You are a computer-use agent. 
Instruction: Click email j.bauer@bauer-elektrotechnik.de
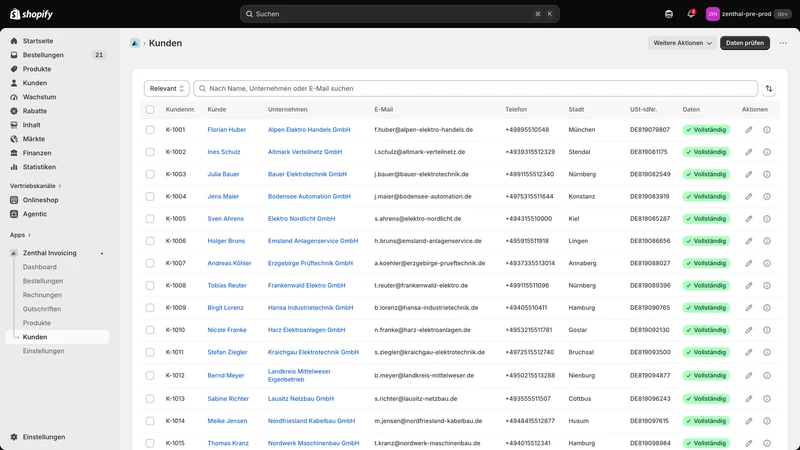[421, 174]
